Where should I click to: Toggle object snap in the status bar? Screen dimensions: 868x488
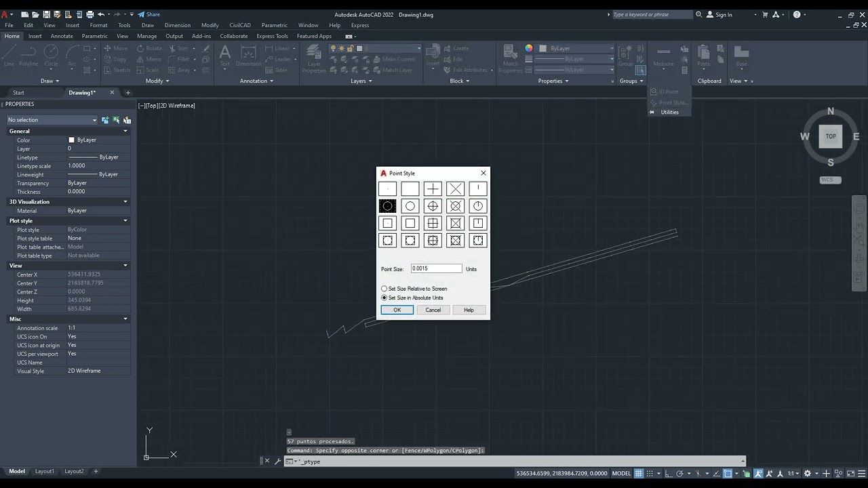(x=728, y=473)
